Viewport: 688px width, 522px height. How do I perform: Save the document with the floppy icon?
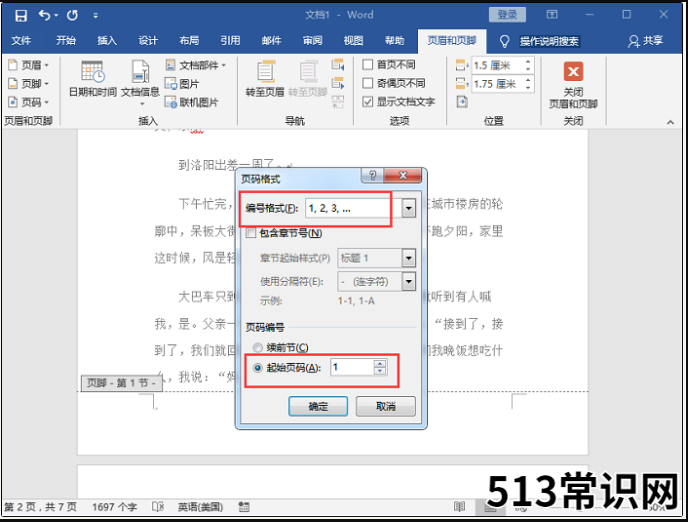click(x=21, y=15)
